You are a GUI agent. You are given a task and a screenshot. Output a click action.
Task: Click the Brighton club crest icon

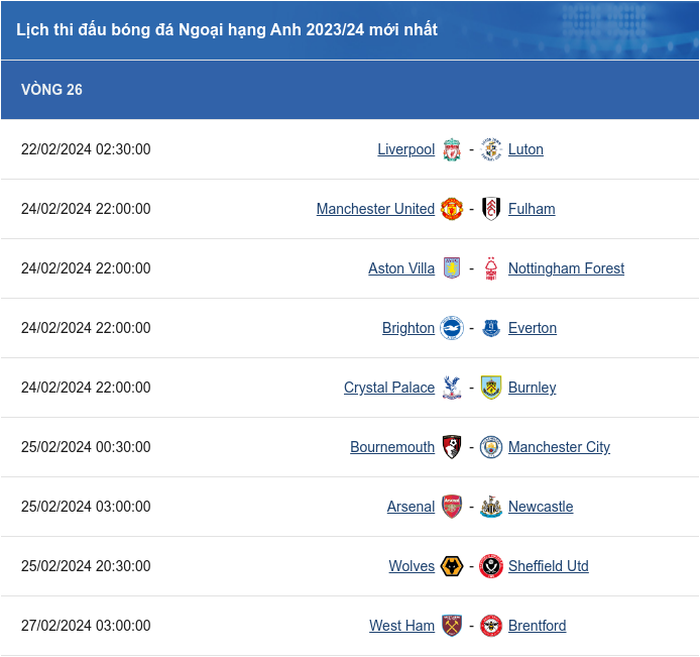click(452, 328)
